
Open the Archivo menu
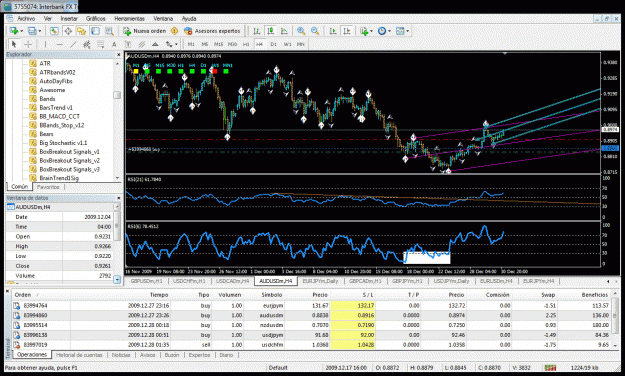click(x=26, y=18)
